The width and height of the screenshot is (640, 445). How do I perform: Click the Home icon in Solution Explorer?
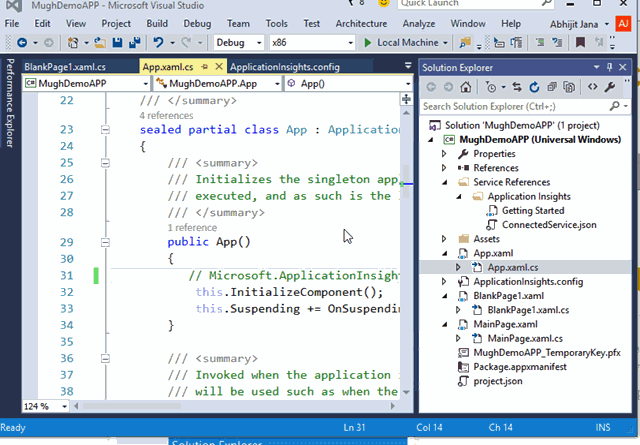(466, 87)
